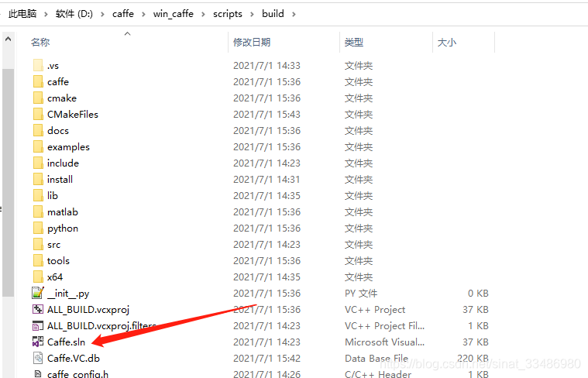Click the tools folder name
Viewport: 588px width, 378px height.
[x=58, y=260]
